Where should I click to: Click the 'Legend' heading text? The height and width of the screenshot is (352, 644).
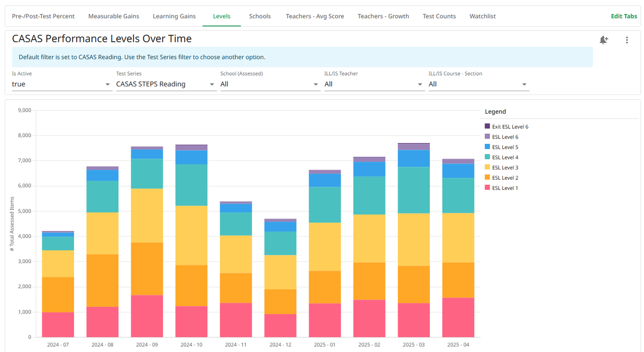pos(495,112)
